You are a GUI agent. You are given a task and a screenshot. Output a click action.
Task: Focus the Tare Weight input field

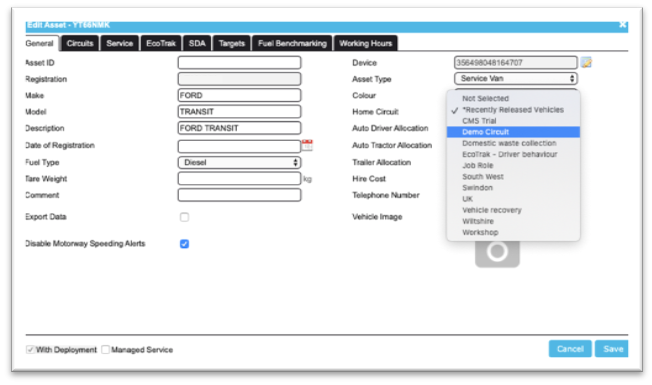pyautogui.click(x=240, y=179)
